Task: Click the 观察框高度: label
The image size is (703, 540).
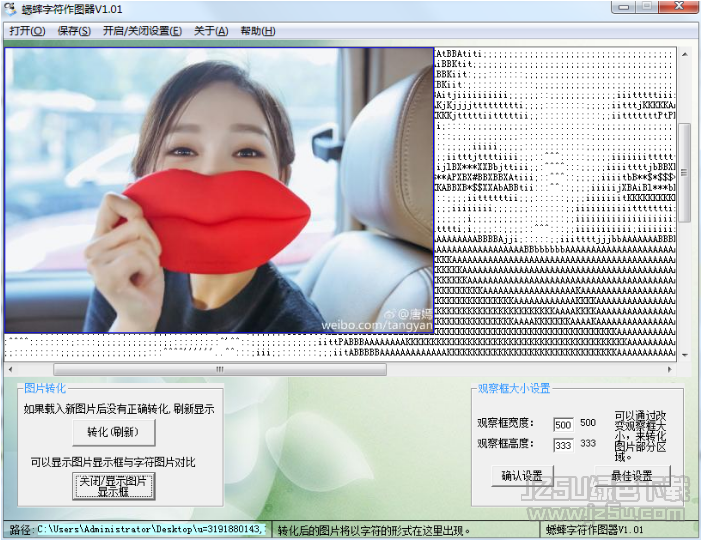Action: [506, 444]
